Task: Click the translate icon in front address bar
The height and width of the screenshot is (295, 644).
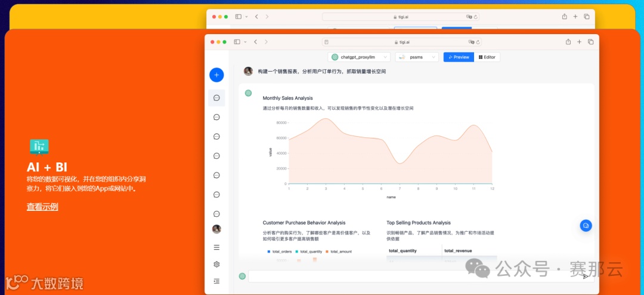Action: (x=471, y=42)
